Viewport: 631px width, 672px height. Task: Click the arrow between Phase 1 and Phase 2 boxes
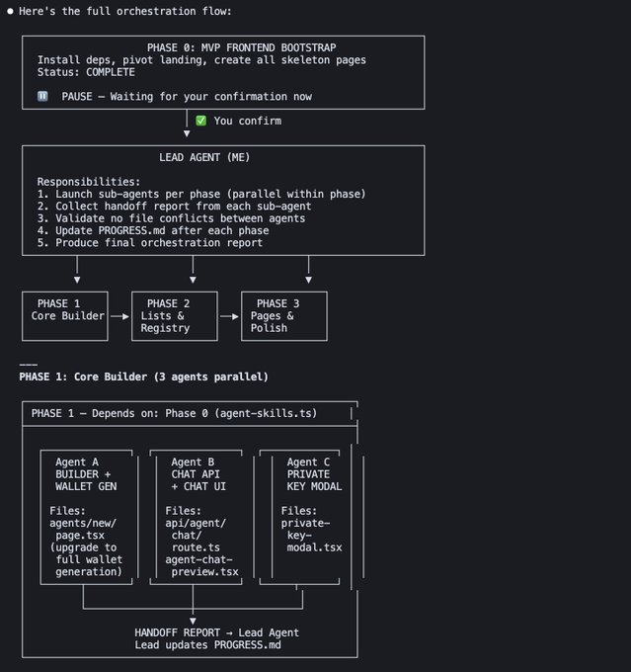119,316
